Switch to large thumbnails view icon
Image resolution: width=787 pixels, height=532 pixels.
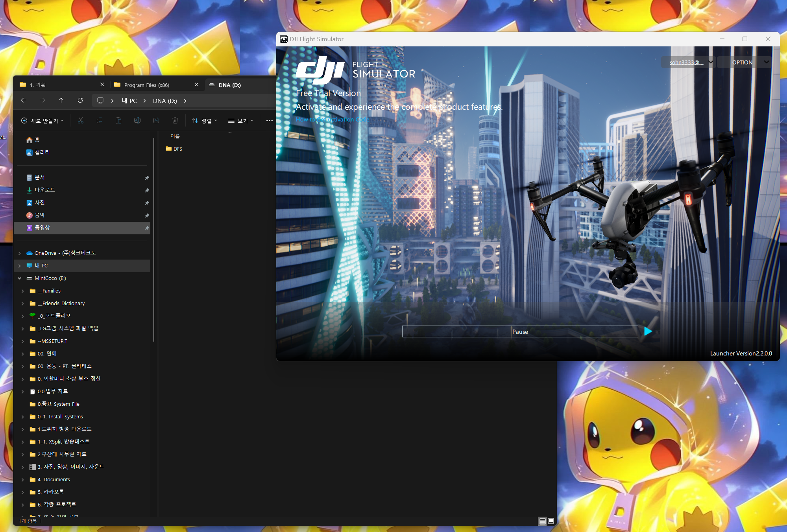[x=551, y=521]
